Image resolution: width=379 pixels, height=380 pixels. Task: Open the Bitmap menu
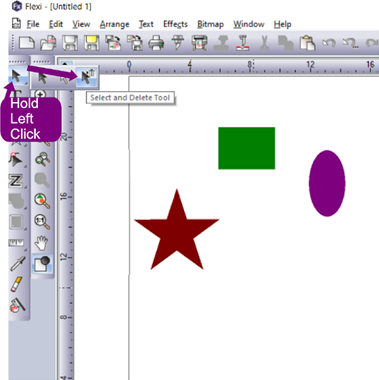pos(210,24)
